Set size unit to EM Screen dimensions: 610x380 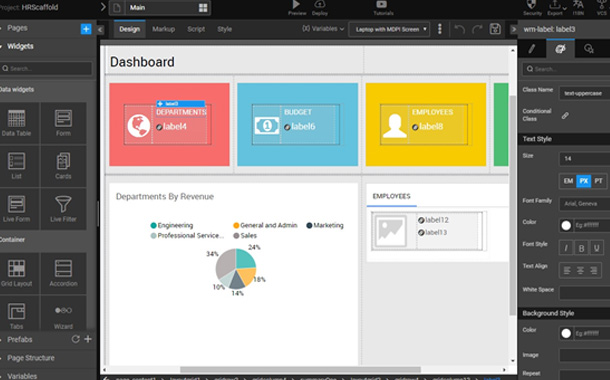coord(568,181)
